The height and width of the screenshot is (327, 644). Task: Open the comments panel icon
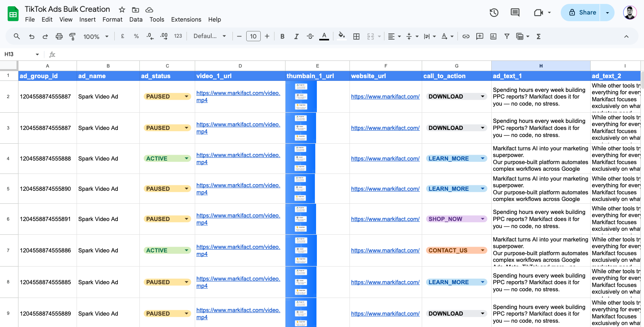tap(515, 13)
